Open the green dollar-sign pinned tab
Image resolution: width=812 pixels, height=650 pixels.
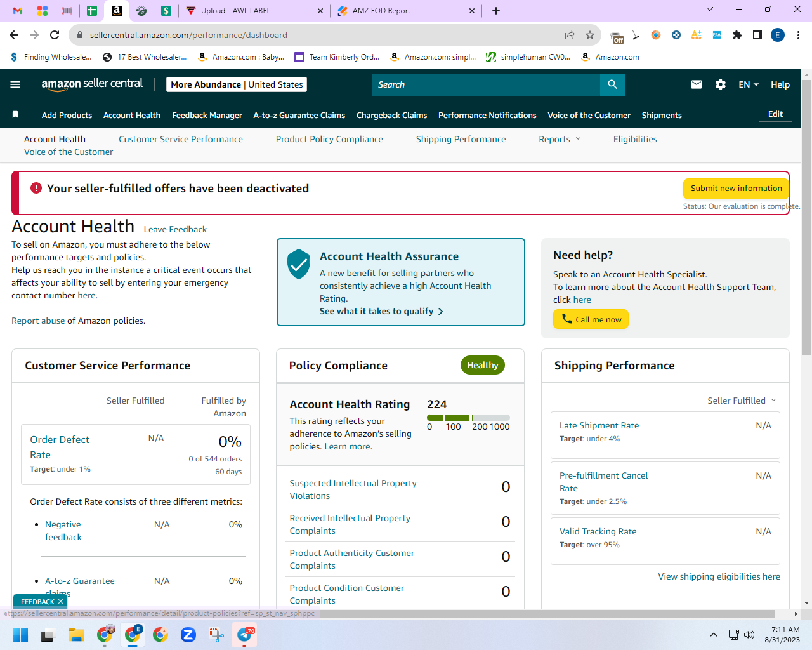tap(166, 10)
